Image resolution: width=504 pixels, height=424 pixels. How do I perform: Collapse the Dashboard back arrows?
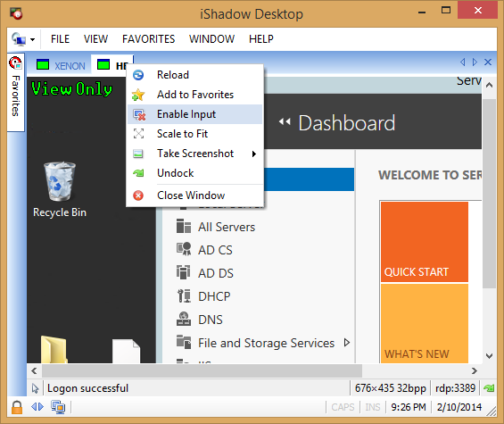[x=285, y=122]
